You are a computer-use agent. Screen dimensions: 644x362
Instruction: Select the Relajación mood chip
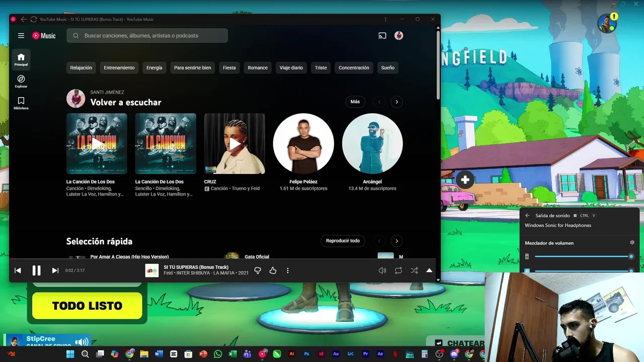pyautogui.click(x=81, y=67)
